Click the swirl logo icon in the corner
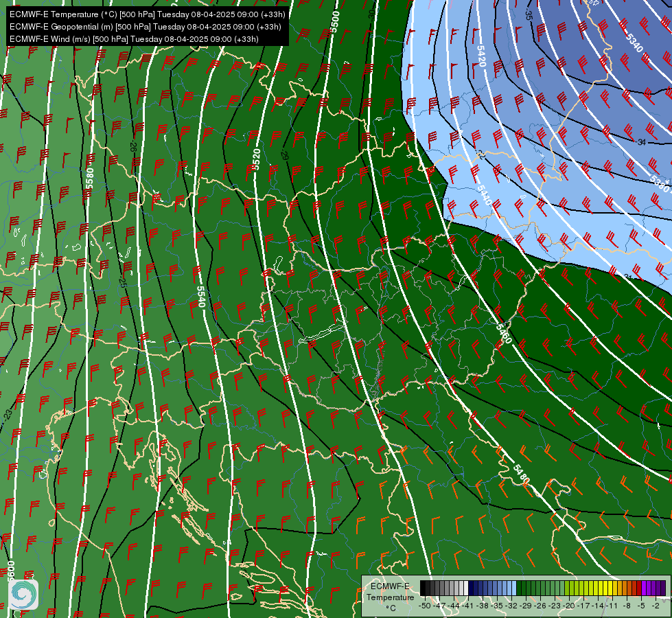 pyautogui.click(x=23, y=594)
